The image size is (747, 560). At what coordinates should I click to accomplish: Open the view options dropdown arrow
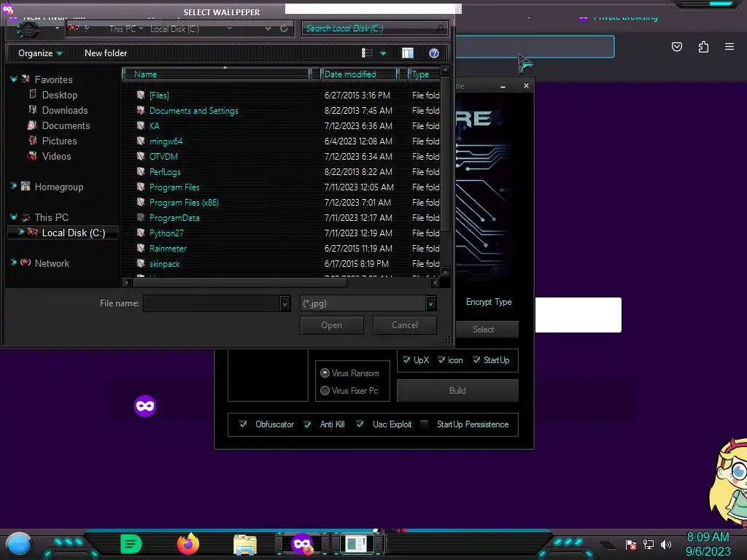point(383,53)
